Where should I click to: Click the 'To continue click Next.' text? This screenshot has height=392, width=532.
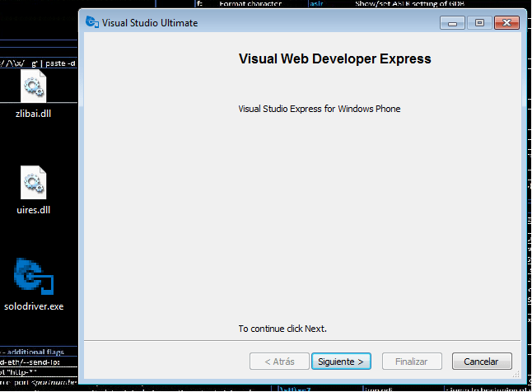point(282,329)
